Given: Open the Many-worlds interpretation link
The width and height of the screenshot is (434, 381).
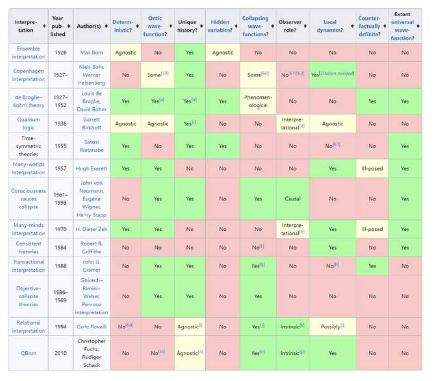Looking at the screenshot, I should [28, 168].
